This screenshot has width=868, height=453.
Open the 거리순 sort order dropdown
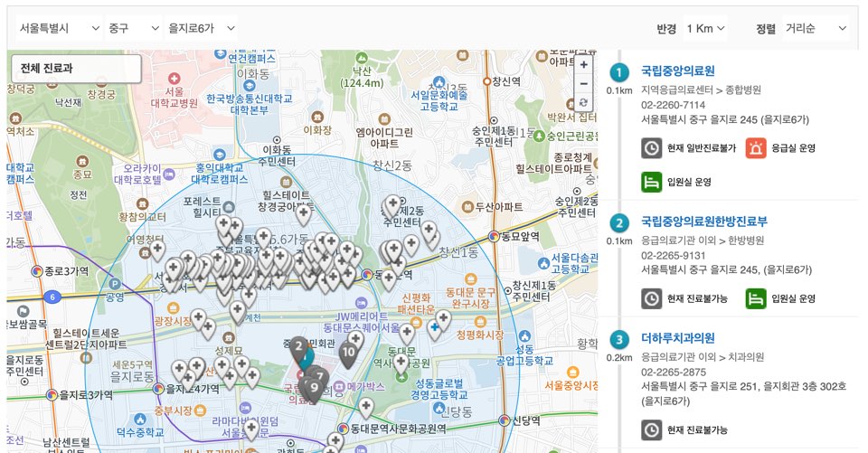coord(816,28)
